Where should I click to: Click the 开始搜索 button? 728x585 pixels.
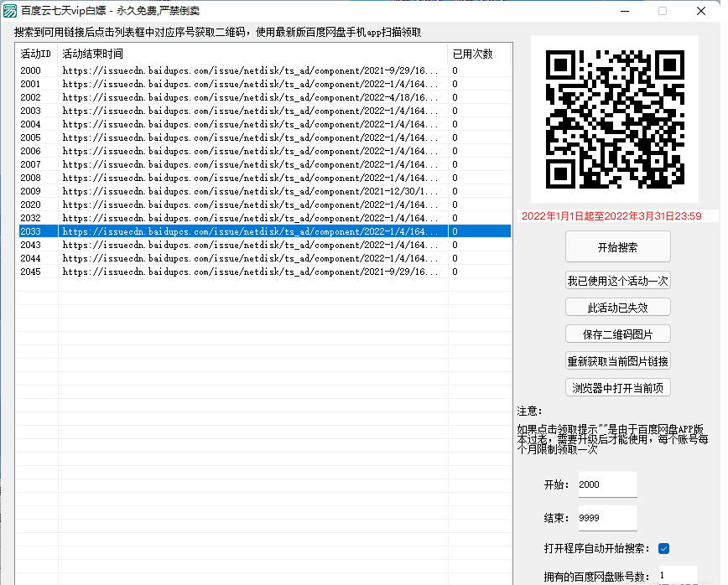[617, 246]
